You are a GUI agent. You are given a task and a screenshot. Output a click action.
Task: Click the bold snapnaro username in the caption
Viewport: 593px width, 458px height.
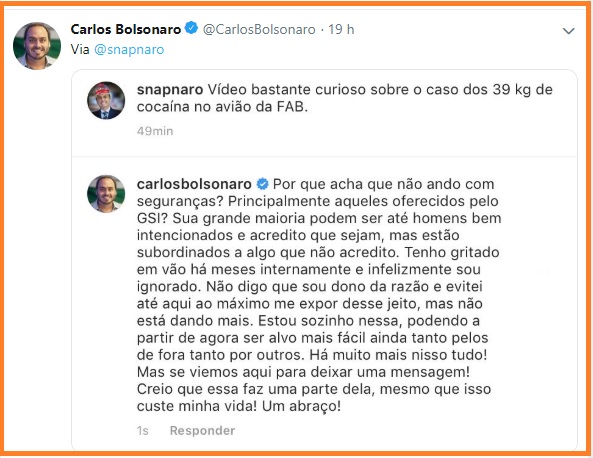(170, 90)
